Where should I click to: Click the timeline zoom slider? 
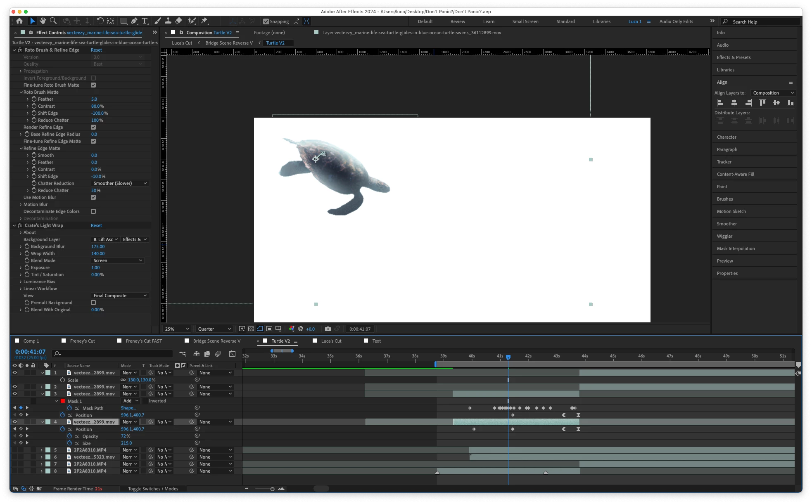click(272, 489)
